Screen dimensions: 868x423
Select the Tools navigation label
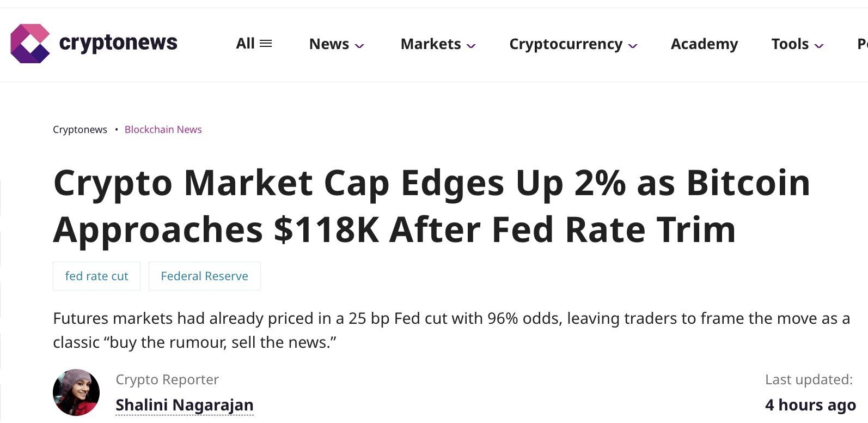pos(790,44)
